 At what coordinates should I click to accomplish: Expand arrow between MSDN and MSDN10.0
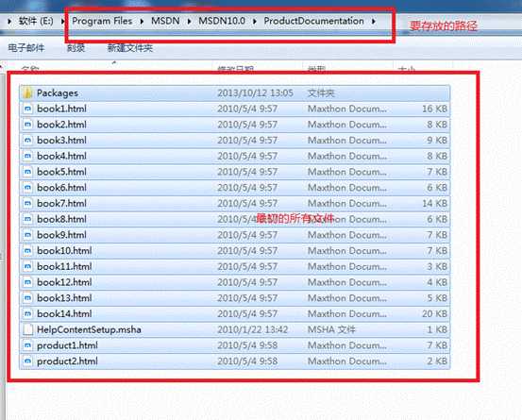(189, 22)
